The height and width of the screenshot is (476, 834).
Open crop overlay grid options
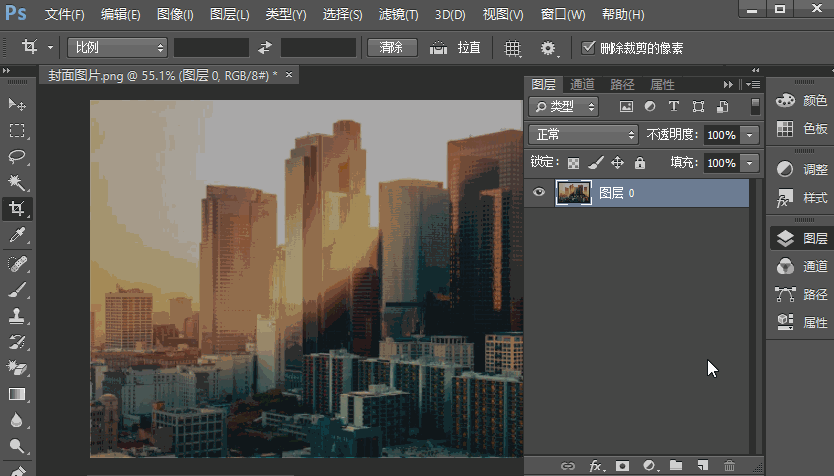512,48
